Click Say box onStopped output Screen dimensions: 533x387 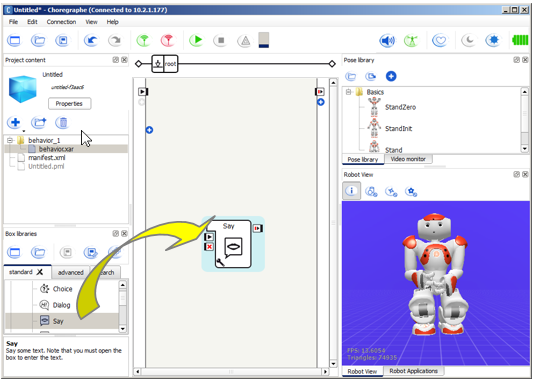(258, 228)
